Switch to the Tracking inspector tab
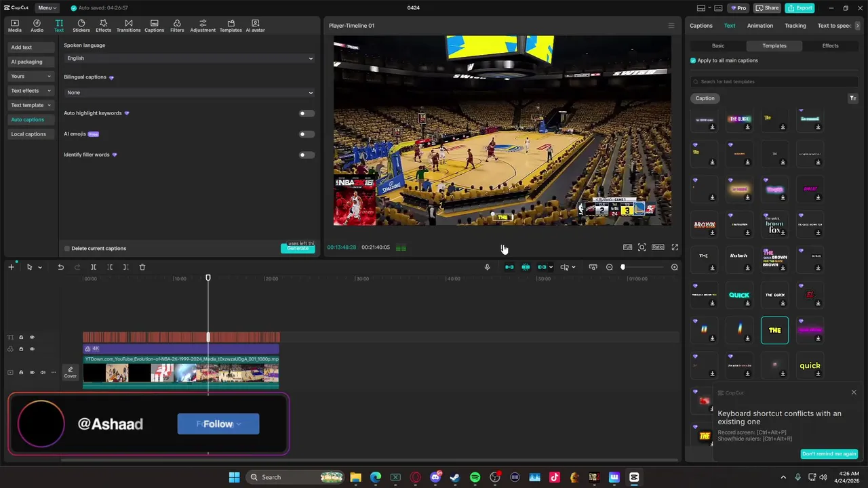The height and width of the screenshot is (488, 868). point(795,26)
